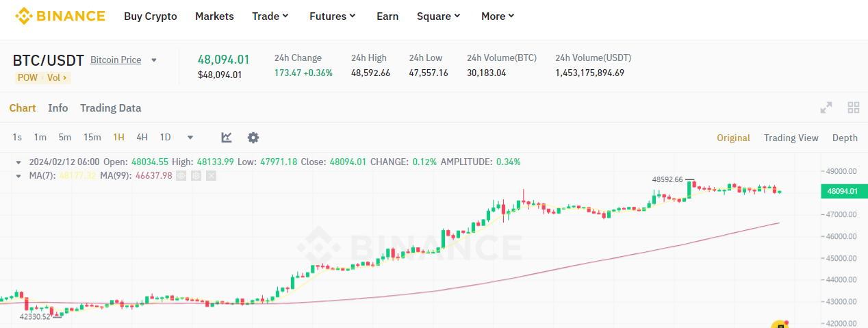
Task: Open the Trading Data tab
Action: coord(110,108)
